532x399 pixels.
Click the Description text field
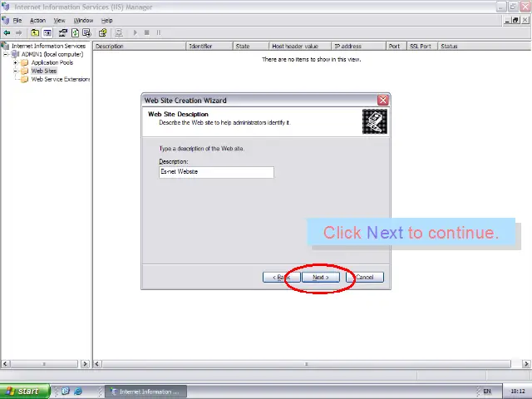[x=216, y=171]
